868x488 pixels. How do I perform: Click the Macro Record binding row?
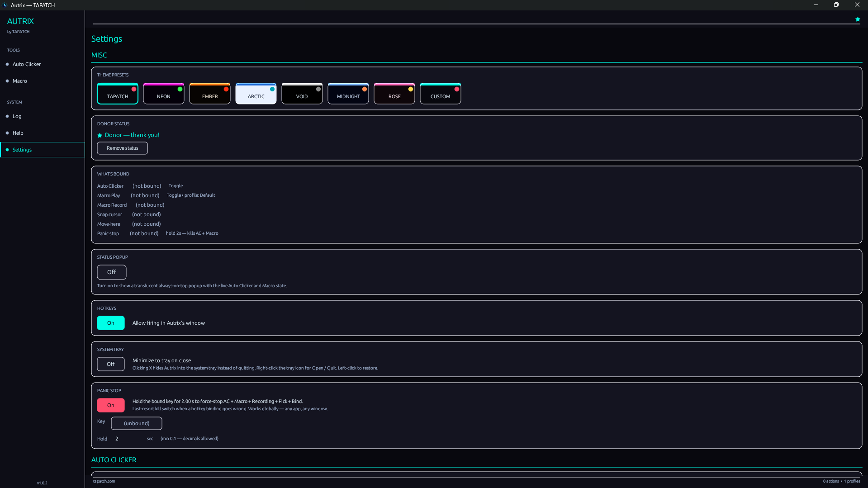point(131,205)
